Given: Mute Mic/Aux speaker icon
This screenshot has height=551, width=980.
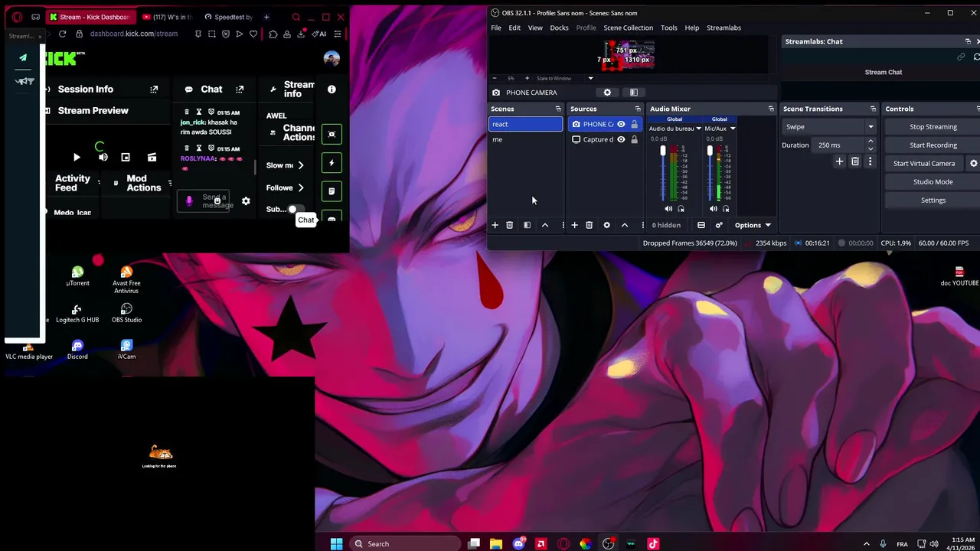Looking at the screenshot, I should click(x=714, y=208).
